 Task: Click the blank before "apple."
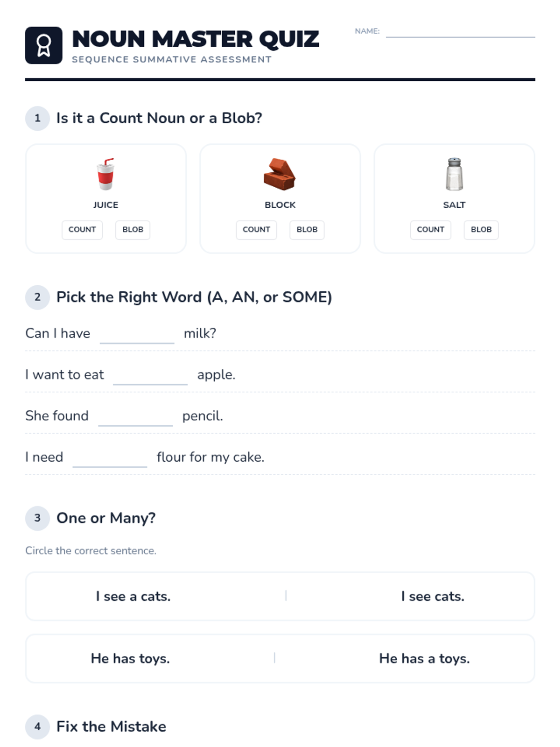tap(150, 376)
